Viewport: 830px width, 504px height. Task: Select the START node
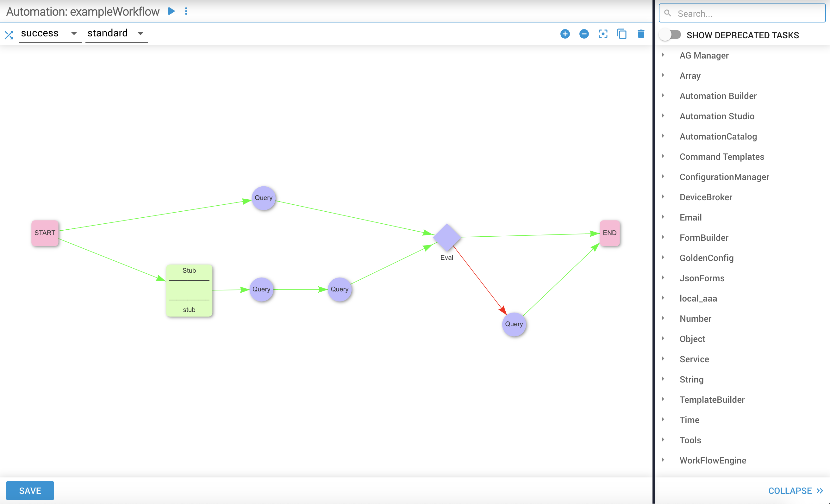(45, 233)
